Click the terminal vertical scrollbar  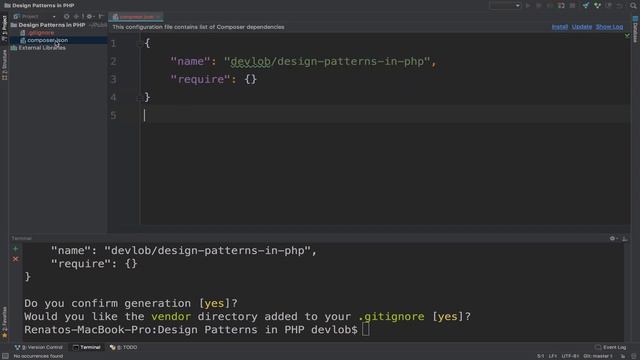(627, 292)
